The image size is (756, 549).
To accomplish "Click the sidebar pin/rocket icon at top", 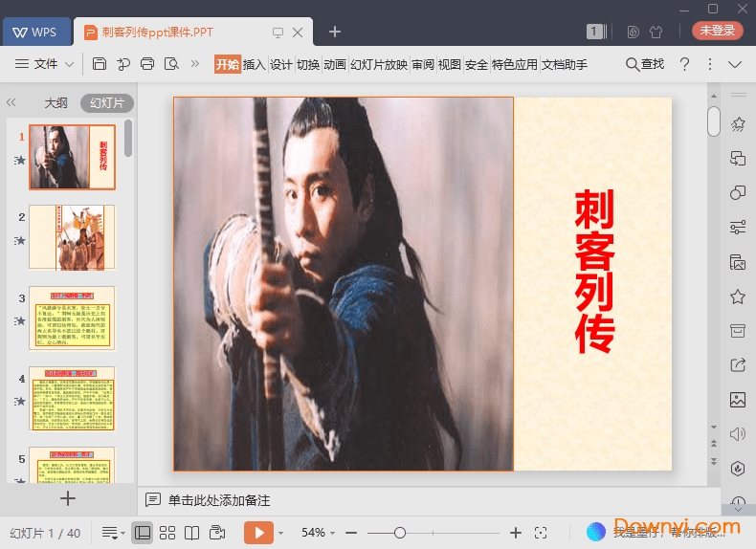I will click(x=738, y=124).
